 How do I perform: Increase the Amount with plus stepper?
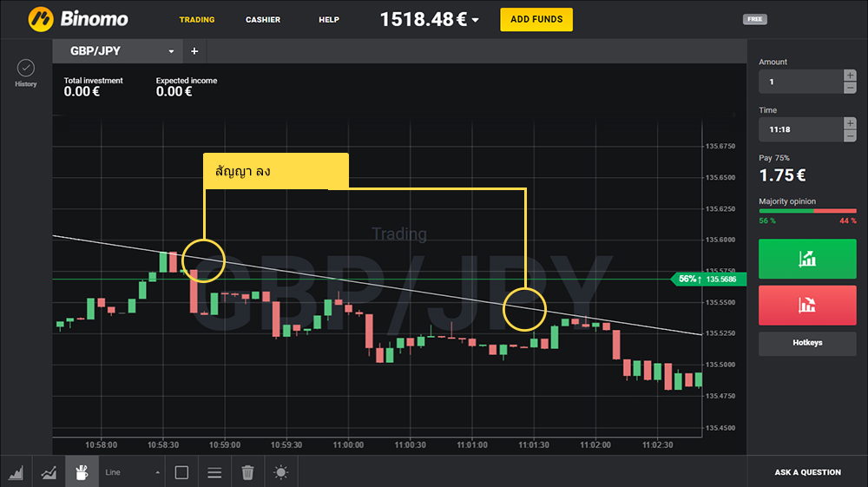coord(850,76)
